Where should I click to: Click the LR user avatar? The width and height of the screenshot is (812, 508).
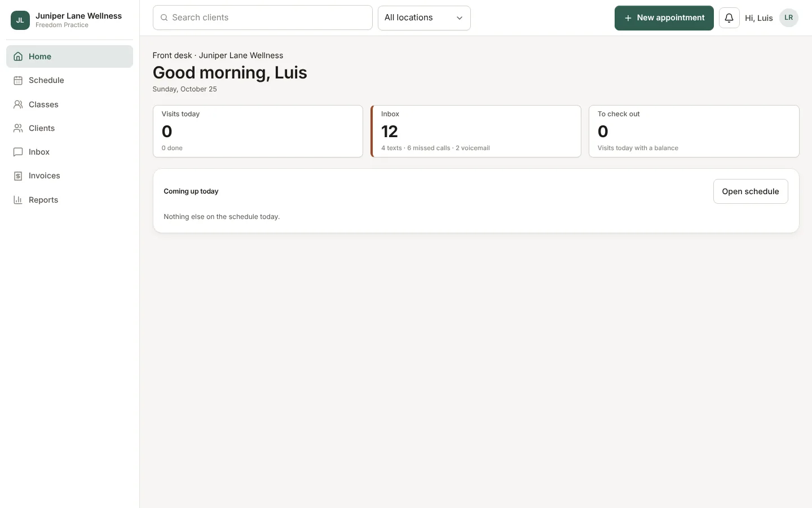(x=789, y=18)
